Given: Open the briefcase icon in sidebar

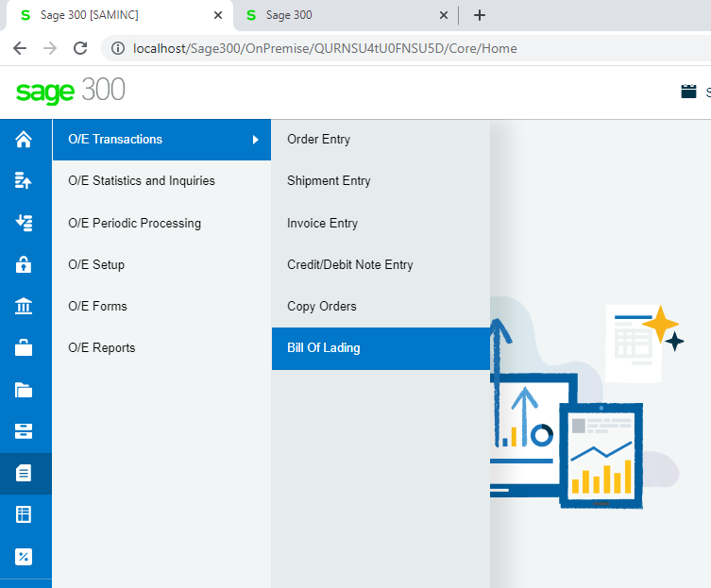Looking at the screenshot, I should 24,347.
